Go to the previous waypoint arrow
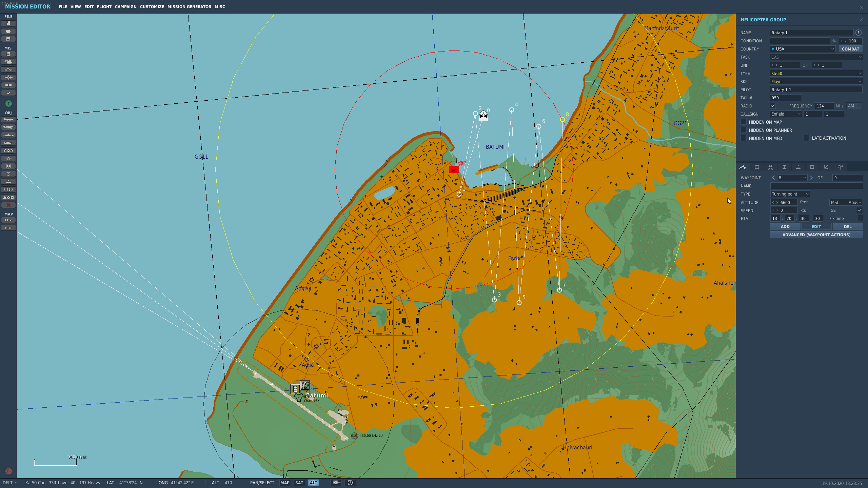This screenshot has height=488, width=868. coord(773,178)
